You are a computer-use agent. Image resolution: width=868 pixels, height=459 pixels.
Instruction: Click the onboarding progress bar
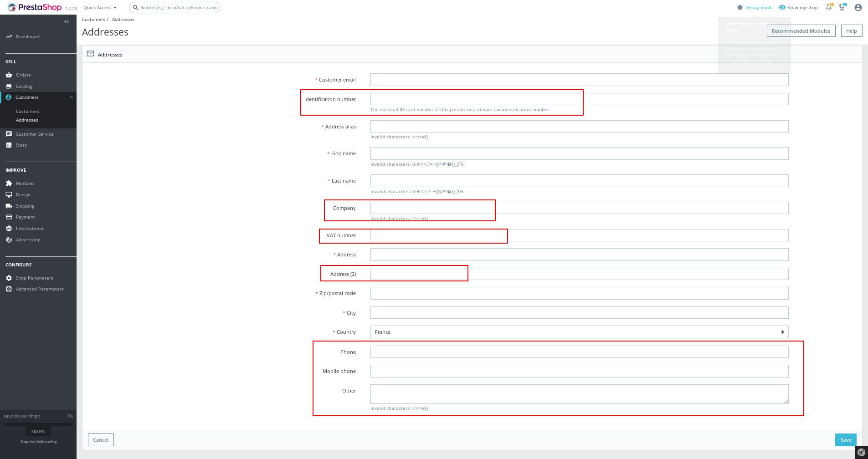tap(38, 424)
